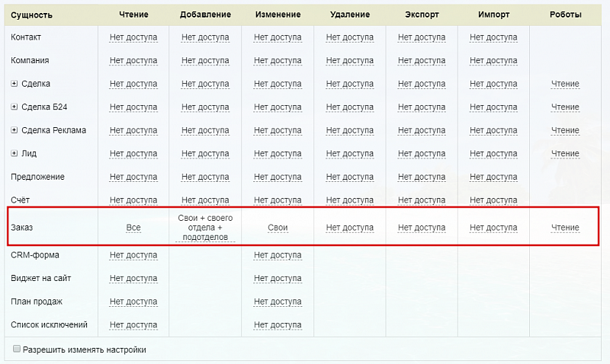Change Изменение access for Список исключений

(x=278, y=325)
